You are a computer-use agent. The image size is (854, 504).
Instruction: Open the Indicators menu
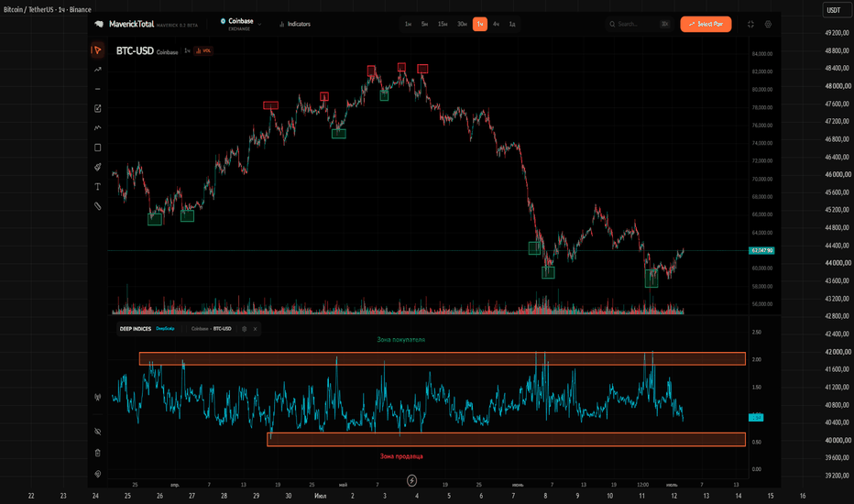(x=295, y=24)
